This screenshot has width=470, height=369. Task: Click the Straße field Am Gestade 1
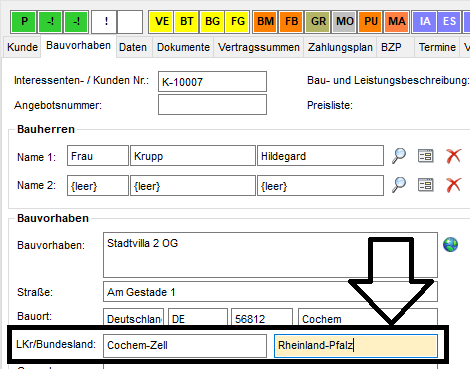(270, 292)
